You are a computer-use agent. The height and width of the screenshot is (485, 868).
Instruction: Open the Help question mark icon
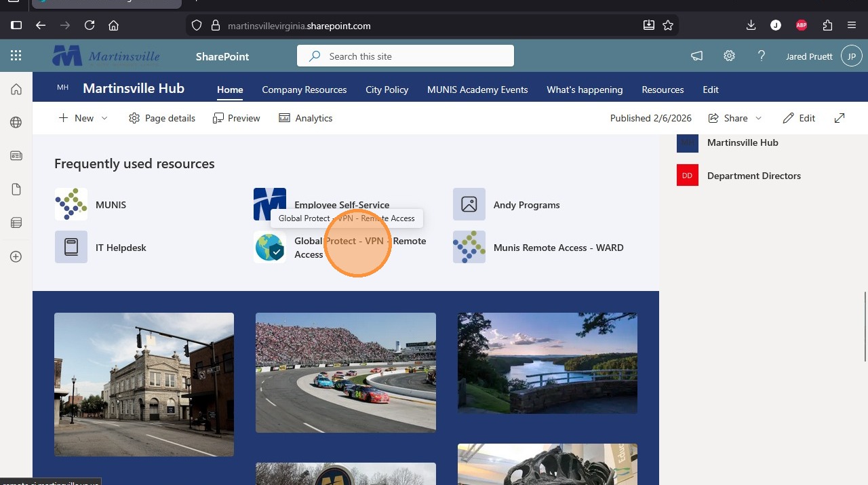pos(762,56)
